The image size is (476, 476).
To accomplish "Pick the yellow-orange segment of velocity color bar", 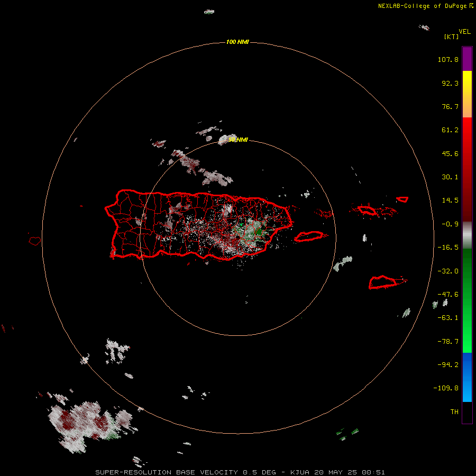I will click(x=467, y=94).
